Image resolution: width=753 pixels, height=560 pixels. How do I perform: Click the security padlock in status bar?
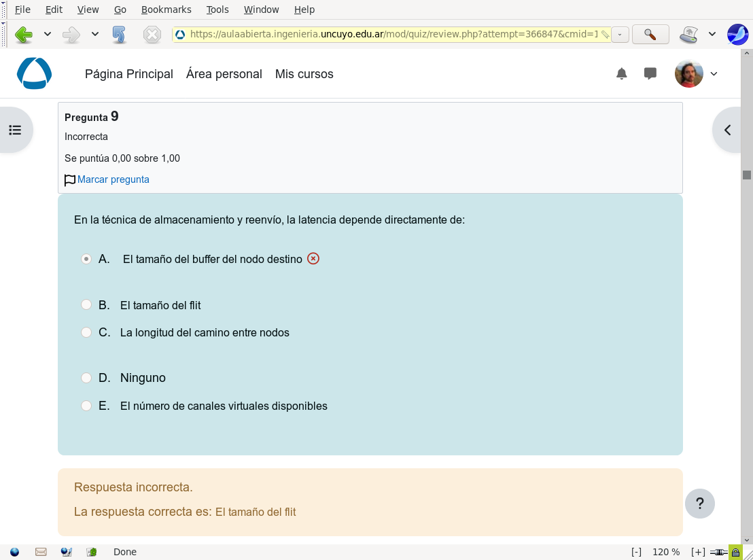coord(735,553)
